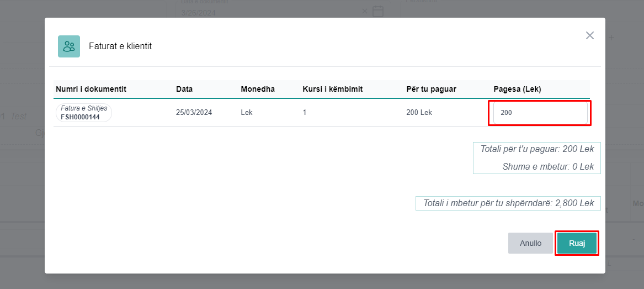Cancel with the Anullo button

tap(530, 243)
